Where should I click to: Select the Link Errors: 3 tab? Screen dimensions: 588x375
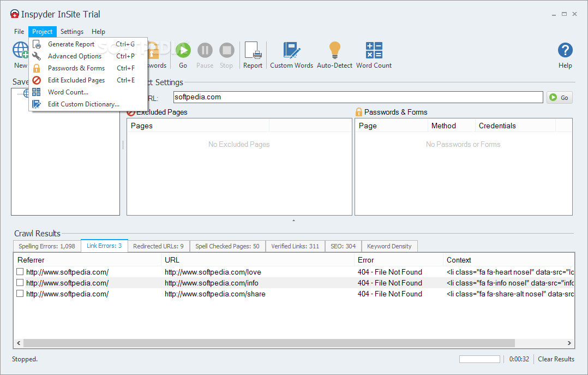104,246
